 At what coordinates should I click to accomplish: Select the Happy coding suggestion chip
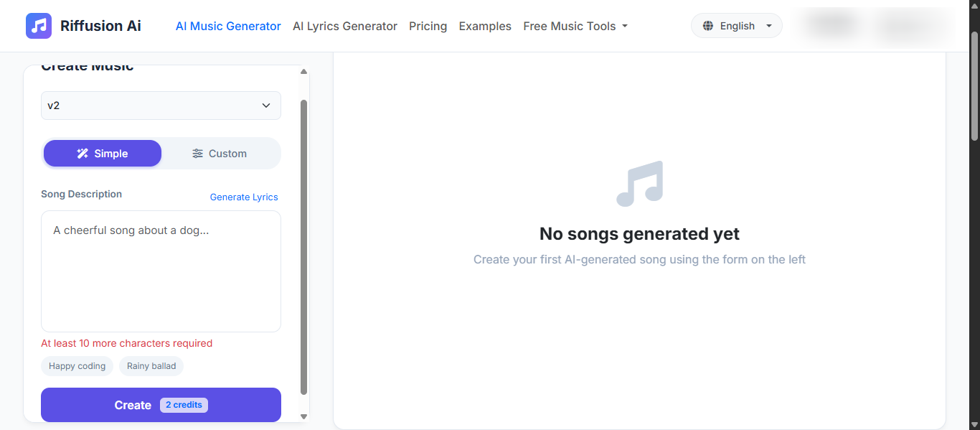point(77,366)
